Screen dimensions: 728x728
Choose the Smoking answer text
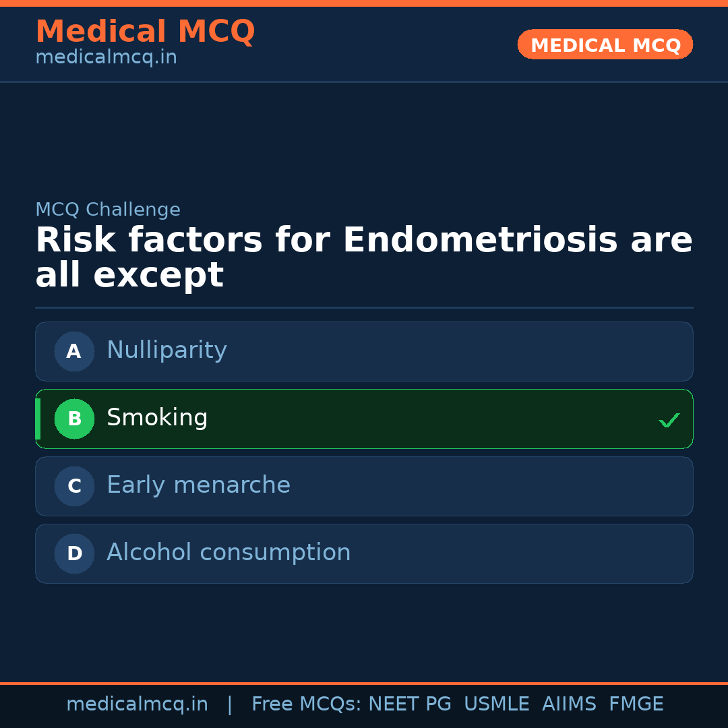pos(157,418)
